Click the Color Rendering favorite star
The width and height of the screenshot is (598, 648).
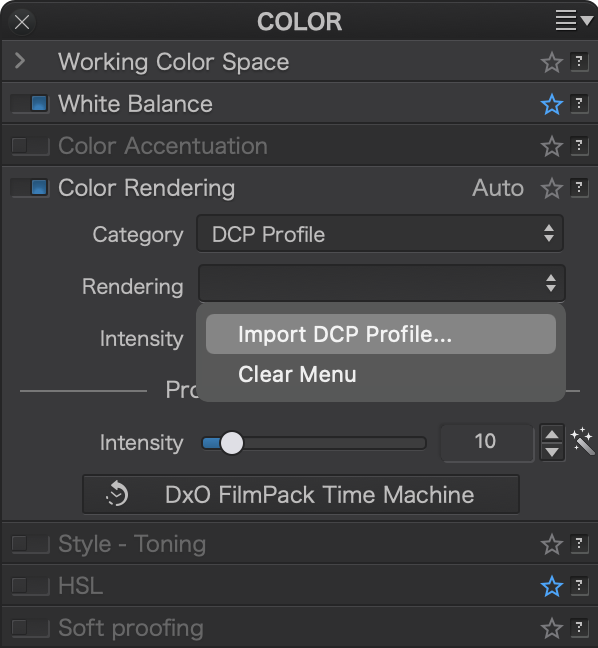tap(551, 188)
